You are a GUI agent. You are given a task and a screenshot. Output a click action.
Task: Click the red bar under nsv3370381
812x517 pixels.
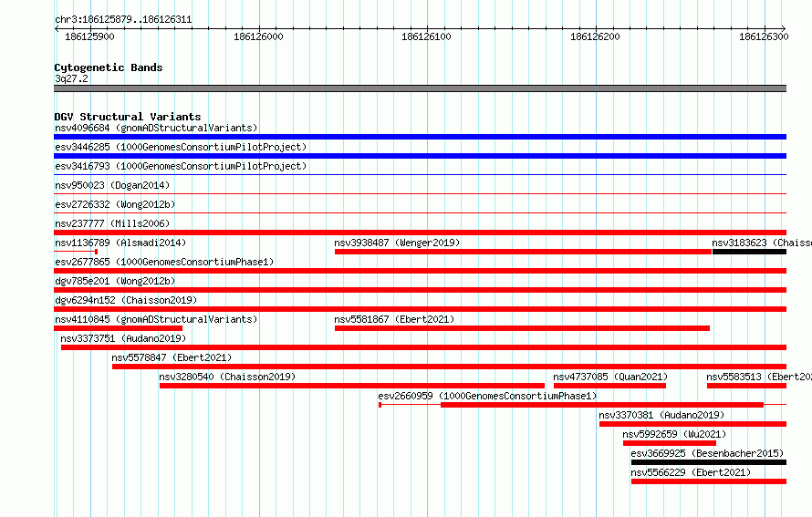(692, 424)
